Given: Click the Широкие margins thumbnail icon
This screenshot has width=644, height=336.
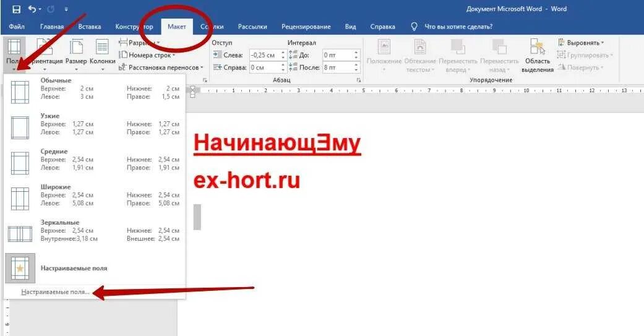Looking at the screenshot, I should [x=20, y=199].
